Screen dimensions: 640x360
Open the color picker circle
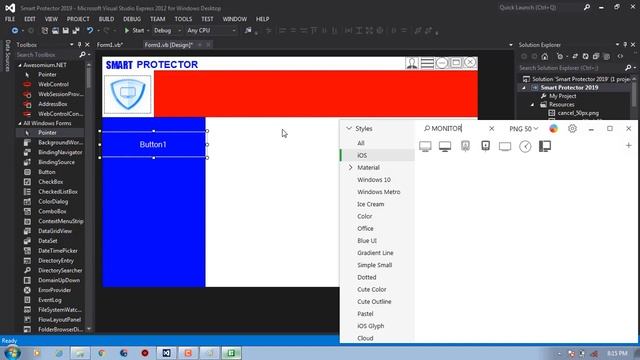coord(553,129)
